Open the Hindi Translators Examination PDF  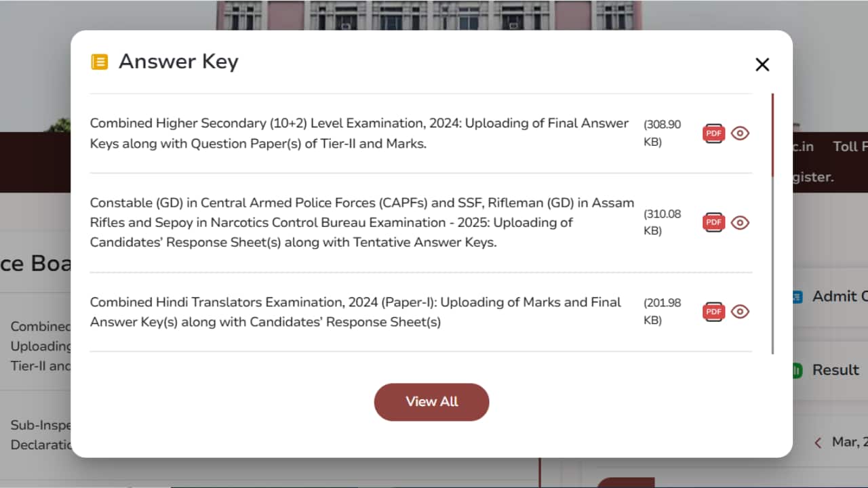pyautogui.click(x=713, y=311)
